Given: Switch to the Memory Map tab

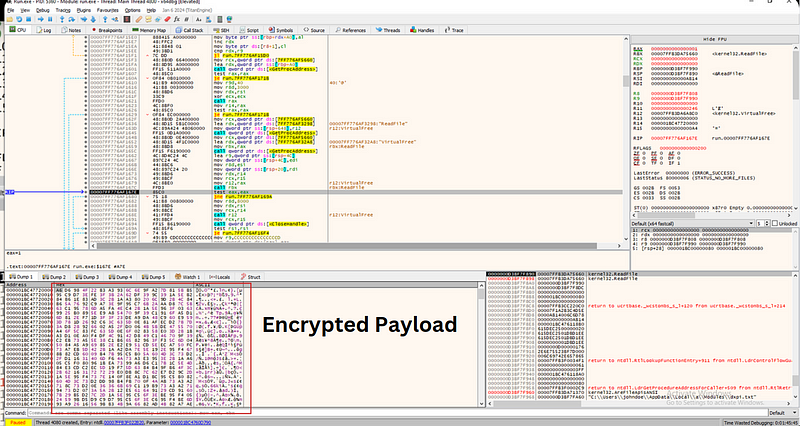Looking at the screenshot, I should [x=148, y=30].
